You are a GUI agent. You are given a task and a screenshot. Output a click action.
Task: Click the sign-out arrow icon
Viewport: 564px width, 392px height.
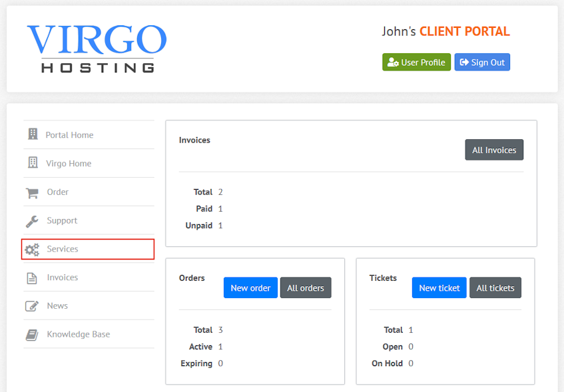[464, 62]
